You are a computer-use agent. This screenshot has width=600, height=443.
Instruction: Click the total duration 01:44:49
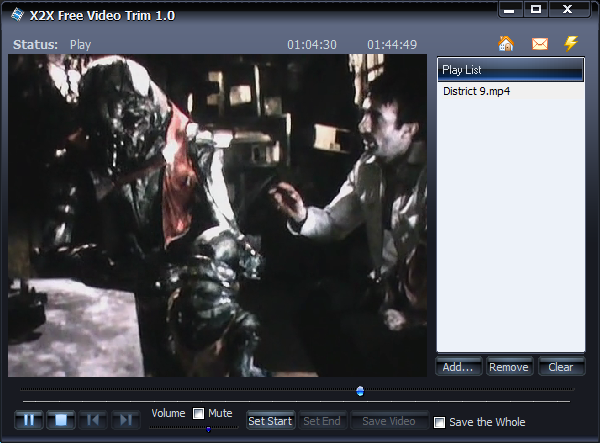[x=392, y=45]
